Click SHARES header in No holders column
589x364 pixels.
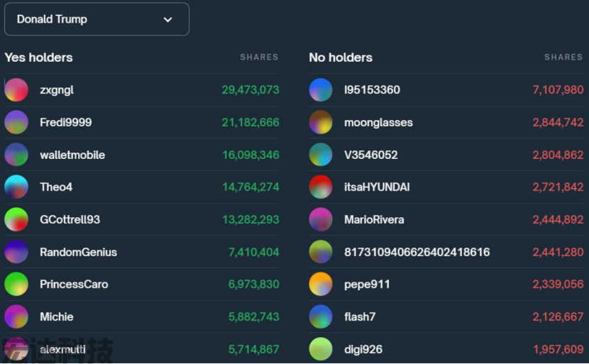pyautogui.click(x=563, y=57)
